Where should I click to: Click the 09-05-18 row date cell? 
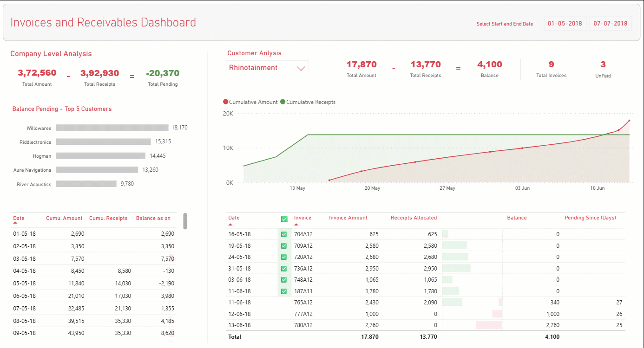[x=24, y=333]
